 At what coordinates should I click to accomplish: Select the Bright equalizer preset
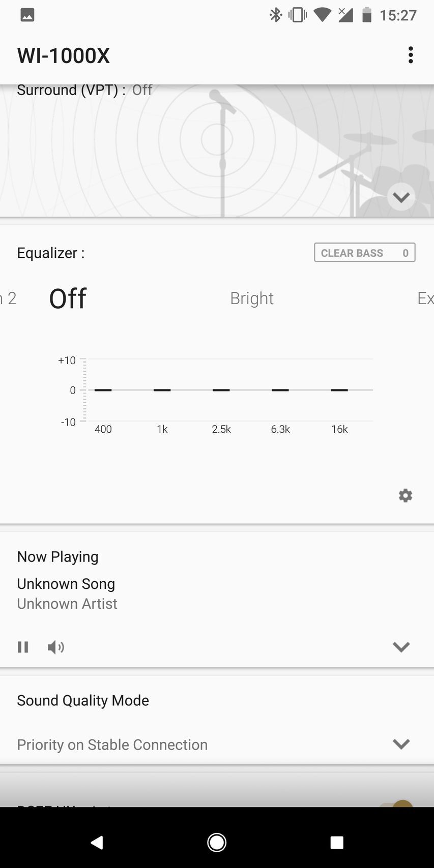[x=252, y=298]
